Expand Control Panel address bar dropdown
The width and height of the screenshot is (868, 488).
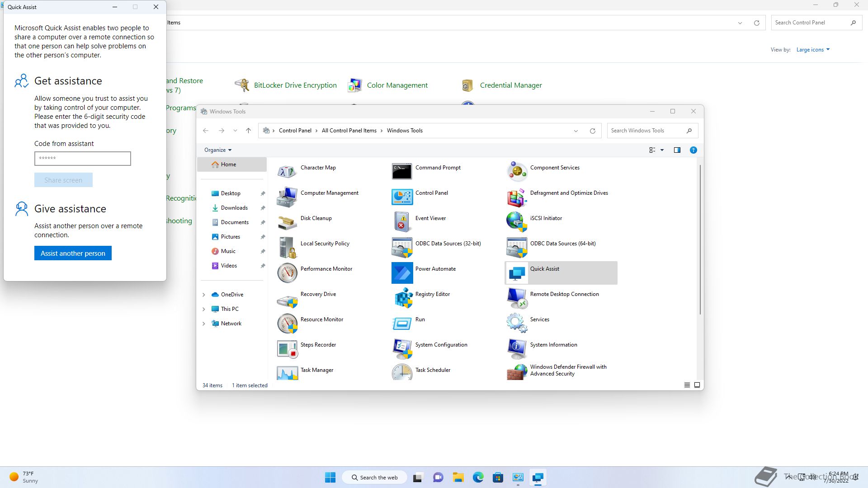740,23
